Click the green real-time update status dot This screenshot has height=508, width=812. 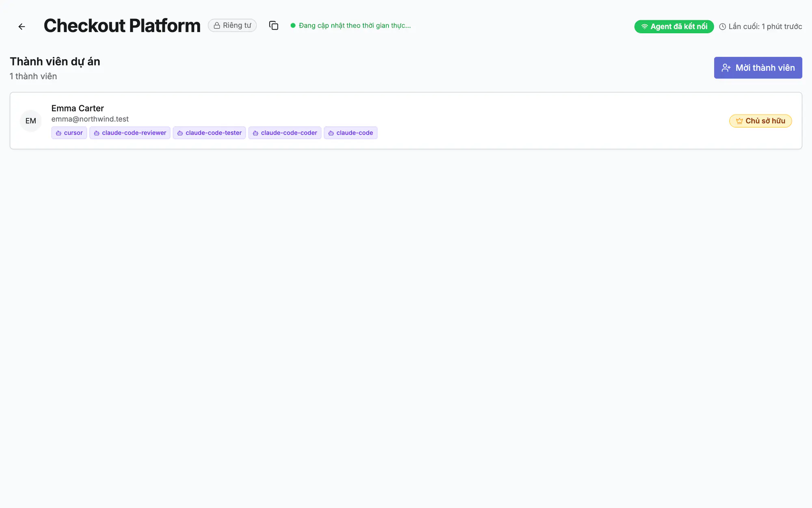[x=293, y=26]
